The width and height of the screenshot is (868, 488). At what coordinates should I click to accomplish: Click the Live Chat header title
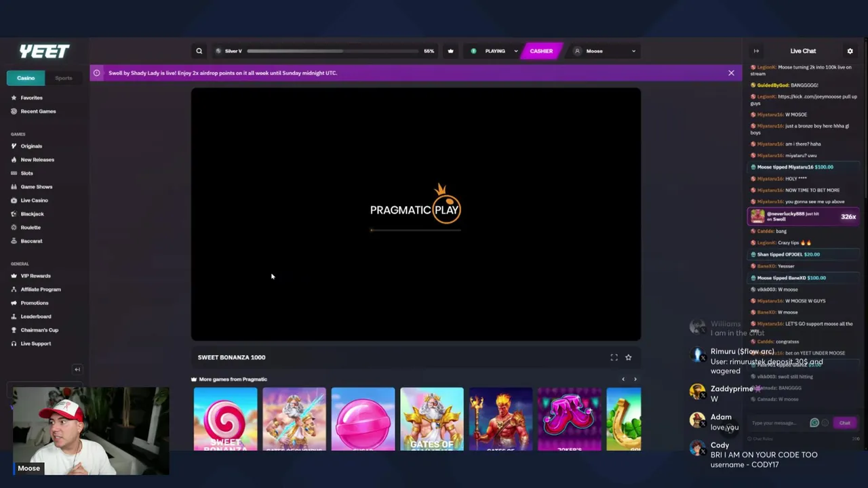pos(803,51)
